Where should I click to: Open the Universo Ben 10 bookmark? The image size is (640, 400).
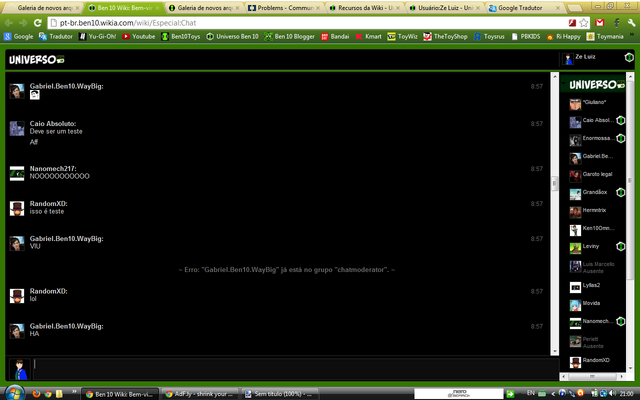(232, 36)
